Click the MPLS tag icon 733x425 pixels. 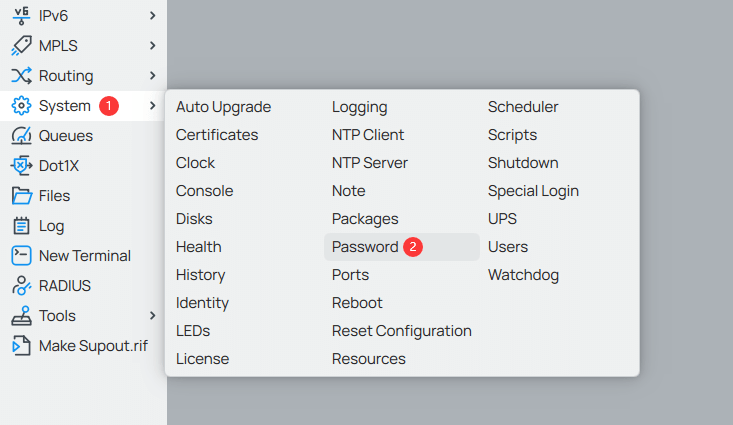tap(21, 46)
